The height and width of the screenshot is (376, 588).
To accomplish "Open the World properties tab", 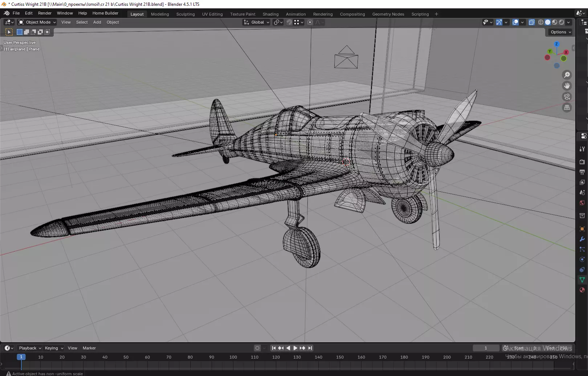I will point(582,203).
